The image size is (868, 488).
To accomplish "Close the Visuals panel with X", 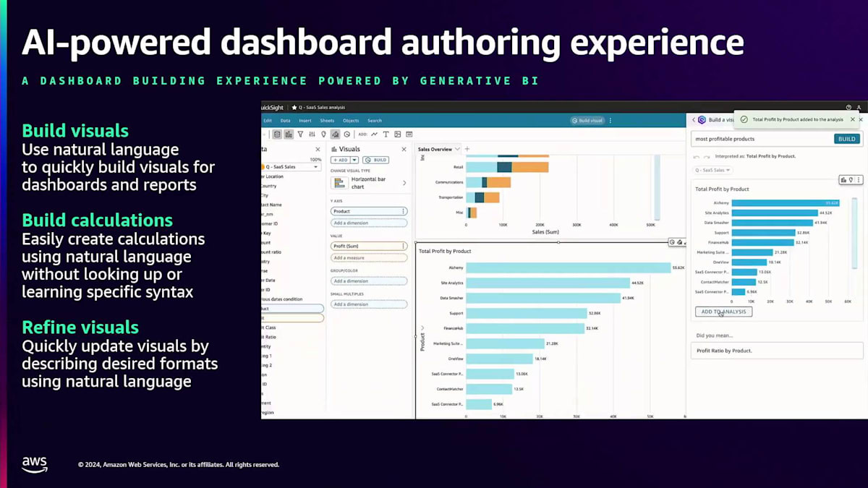I will 404,150.
